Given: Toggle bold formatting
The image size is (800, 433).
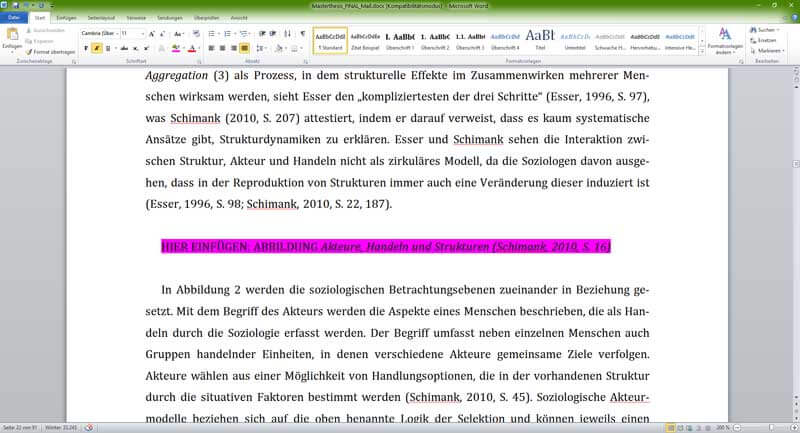Looking at the screenshot, I should pyautogui.click(x=86, y=48).
